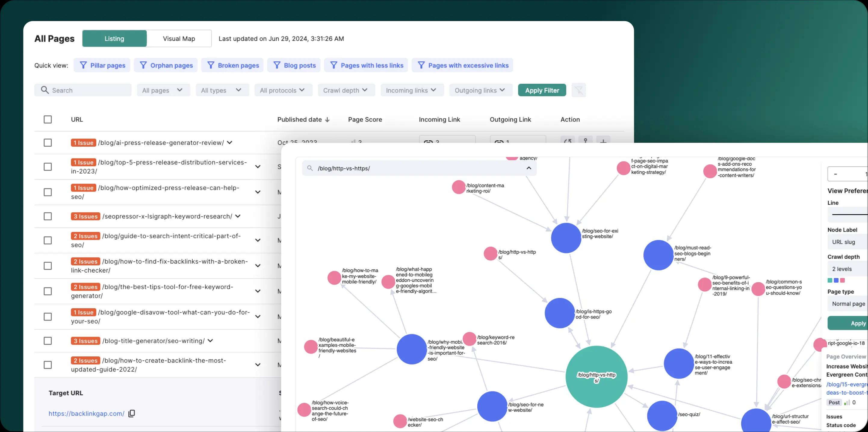The width and height of the screenshot is (868, 432).
Task: Check the ai-press-release-generator-review row checkbox
Action: click(x=48, y=143)
